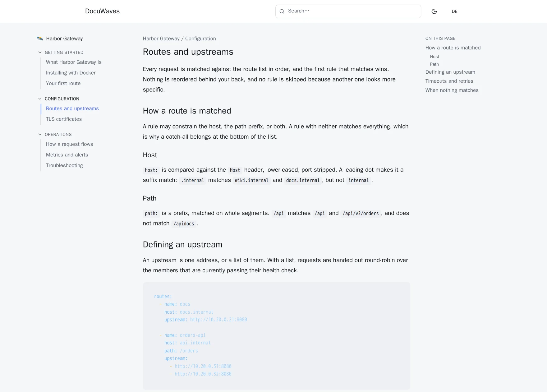Click the search magnifier icon
The image size is (547, 392).
[x=282, y=12]
